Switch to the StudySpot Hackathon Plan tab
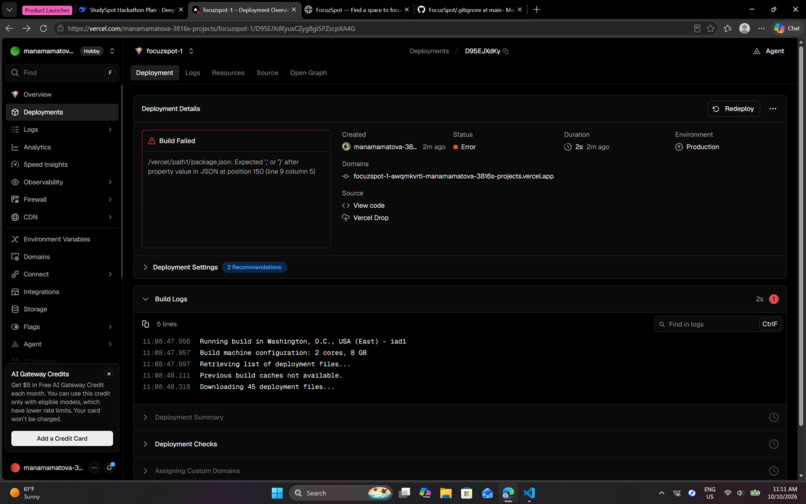Screen dimensions: 806x504 coord(132,10)
